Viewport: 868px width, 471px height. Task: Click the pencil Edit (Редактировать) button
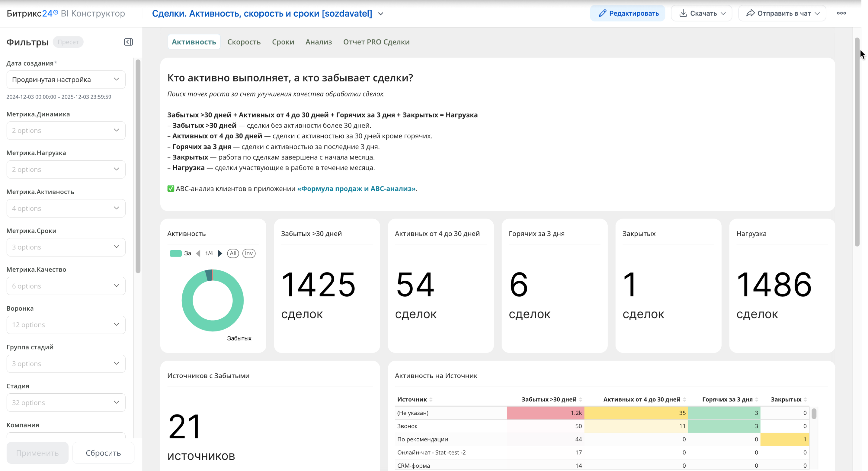point(627,14)
